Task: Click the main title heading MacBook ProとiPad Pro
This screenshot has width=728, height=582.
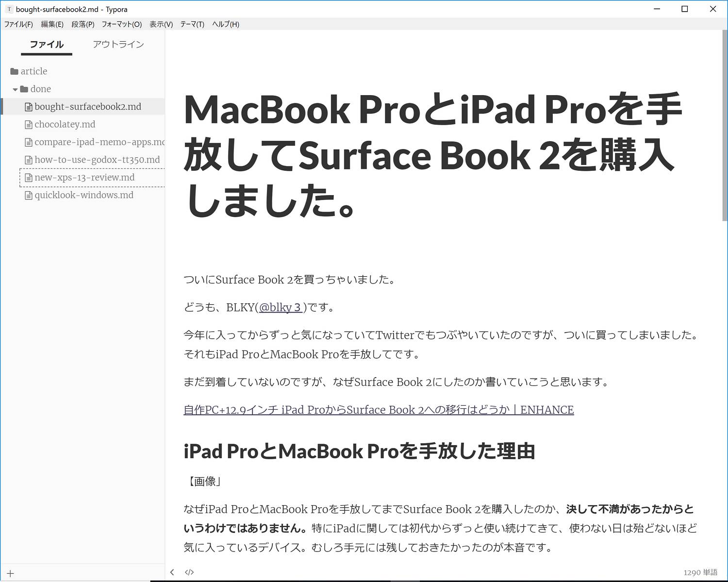Action: (433, 155)
